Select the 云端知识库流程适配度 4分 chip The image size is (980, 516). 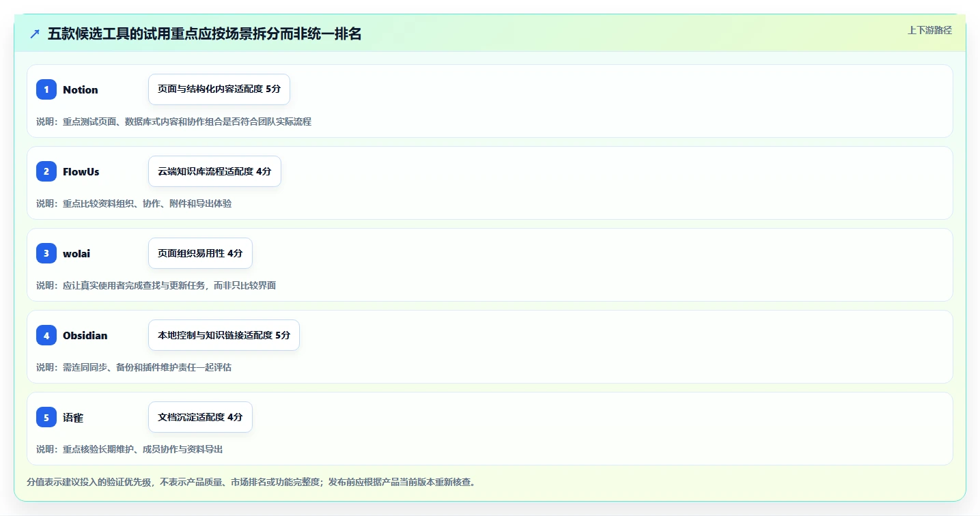[214, 171]
